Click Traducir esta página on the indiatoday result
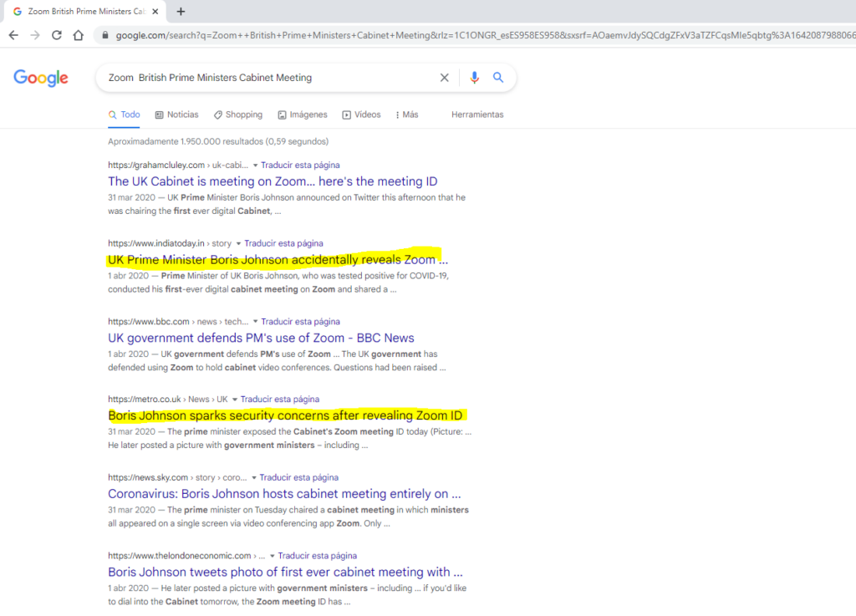Image resolution: width=856 pixels, height=616 pixels. click(283, 243)
